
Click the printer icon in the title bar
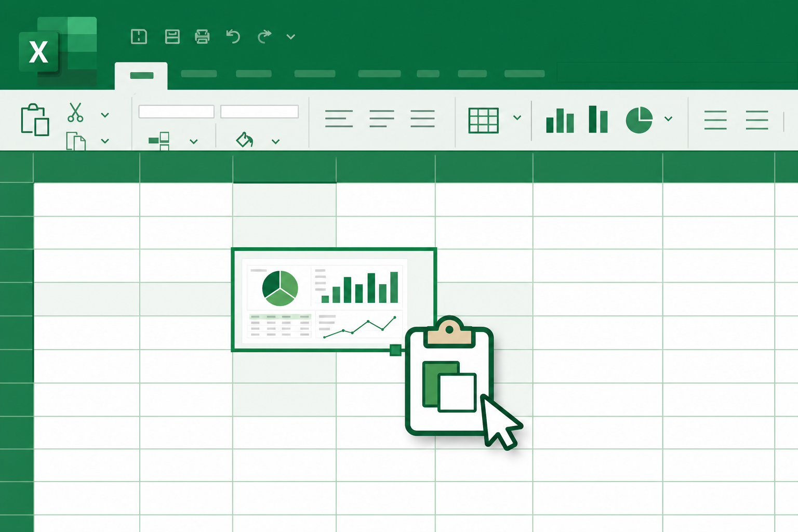click(202, 36)
